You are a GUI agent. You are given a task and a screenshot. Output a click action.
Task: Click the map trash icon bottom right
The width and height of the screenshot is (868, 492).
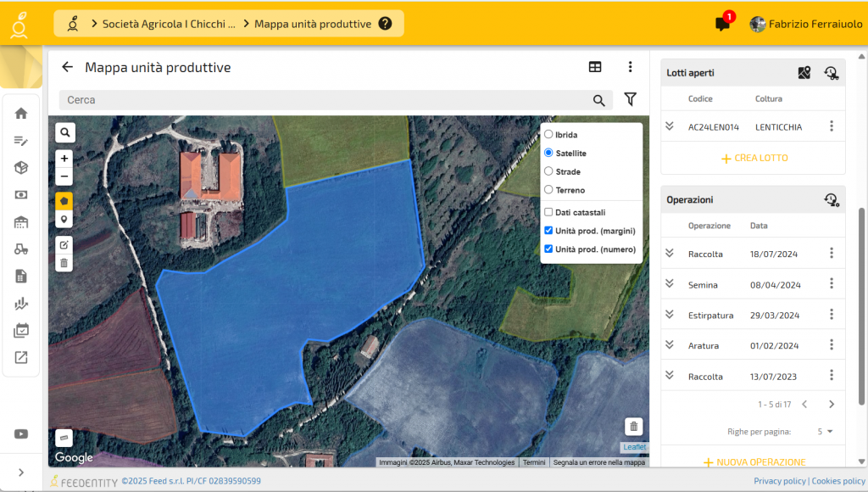pos(634,426)
